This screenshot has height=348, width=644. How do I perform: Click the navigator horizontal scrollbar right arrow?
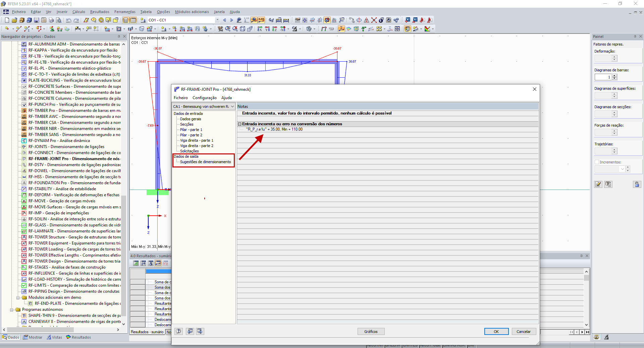[118, 330]
